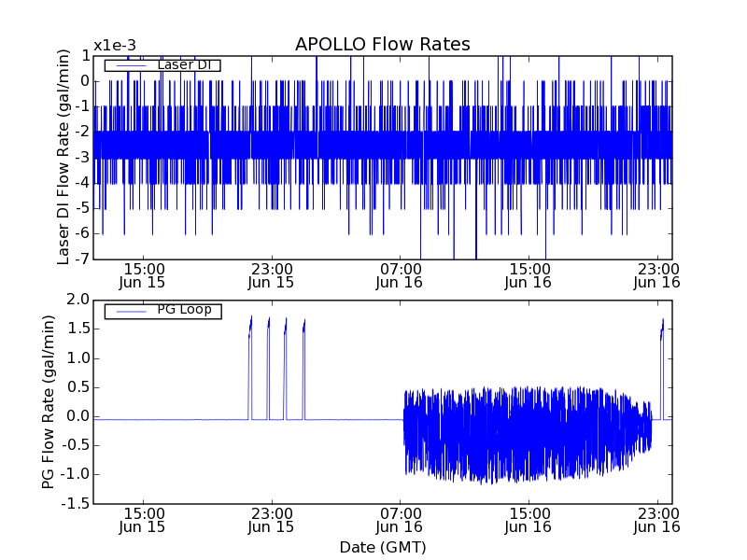Click the 0.0 y-axis tick on PG plot
This screenshot has height=560, width=747.
click(x=78, y=416)
